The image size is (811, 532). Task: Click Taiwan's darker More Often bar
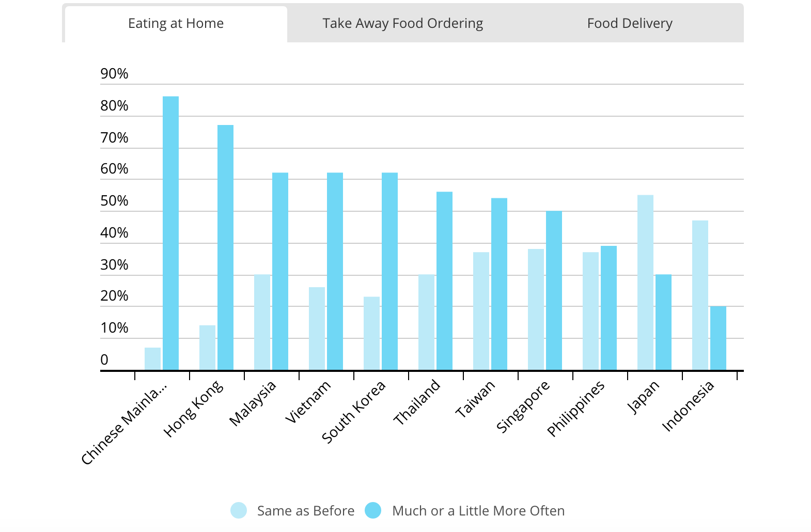coord(499,284)
